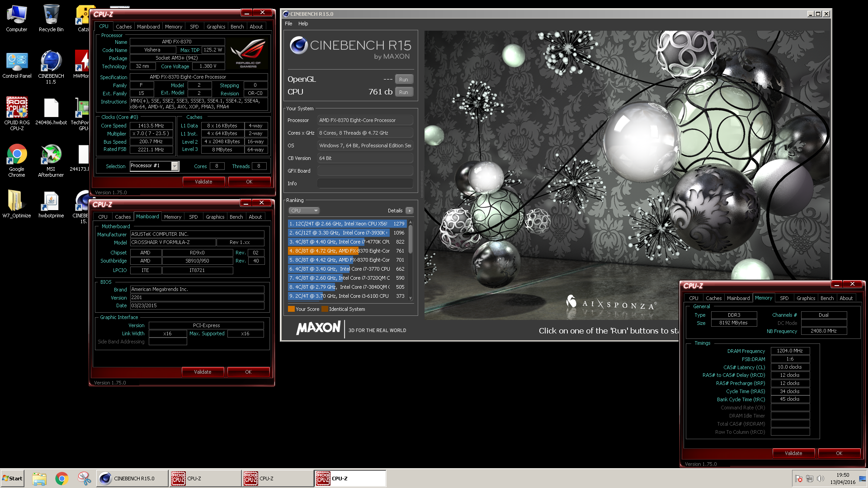Click the GFX Board field in Cinebench
868x488 pixels.
(x=365, y=171)
